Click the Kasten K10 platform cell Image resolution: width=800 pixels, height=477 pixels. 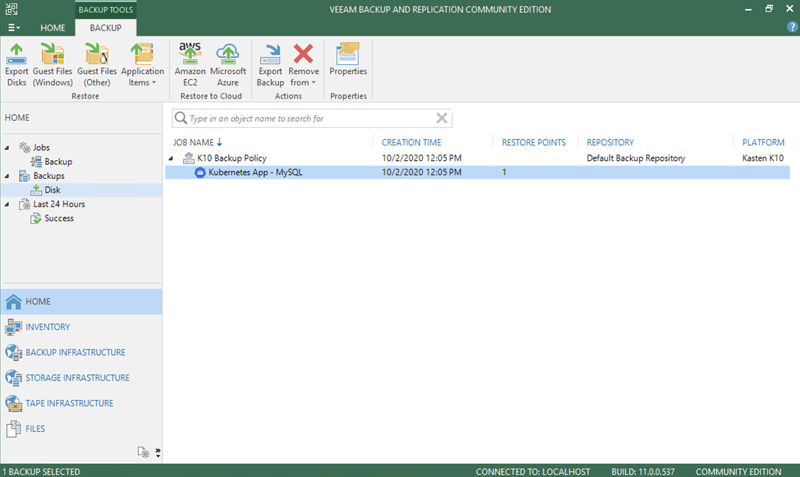[763, 158]
